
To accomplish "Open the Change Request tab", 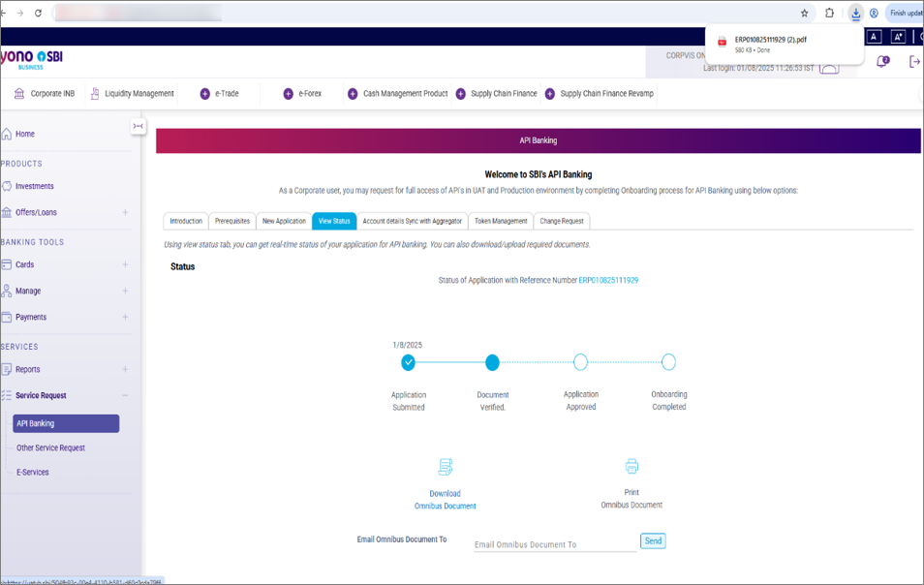I will [562, 221].
